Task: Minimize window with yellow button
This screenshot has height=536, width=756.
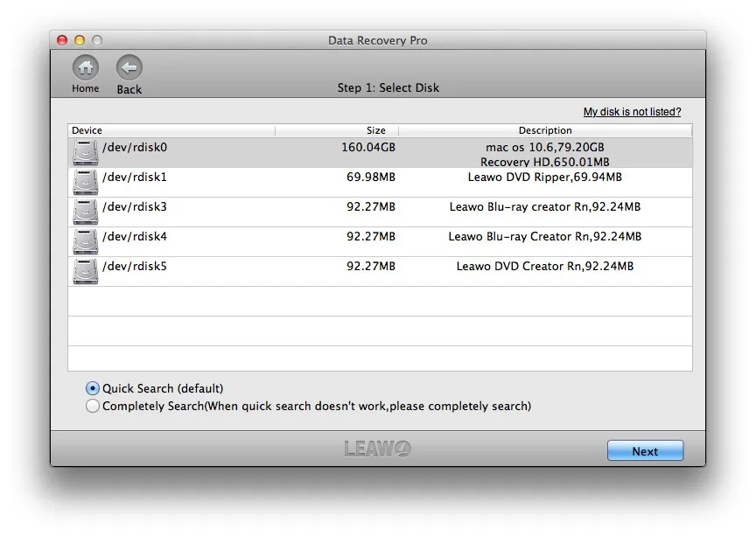Action: pyautogui.click(x=80, y=40)
